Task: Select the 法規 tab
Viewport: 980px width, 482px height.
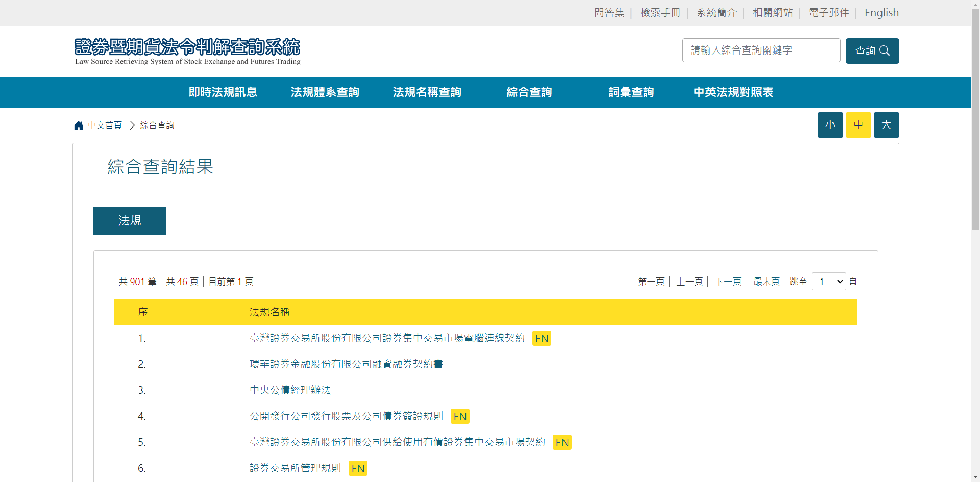Action: [x=130, y=221]
